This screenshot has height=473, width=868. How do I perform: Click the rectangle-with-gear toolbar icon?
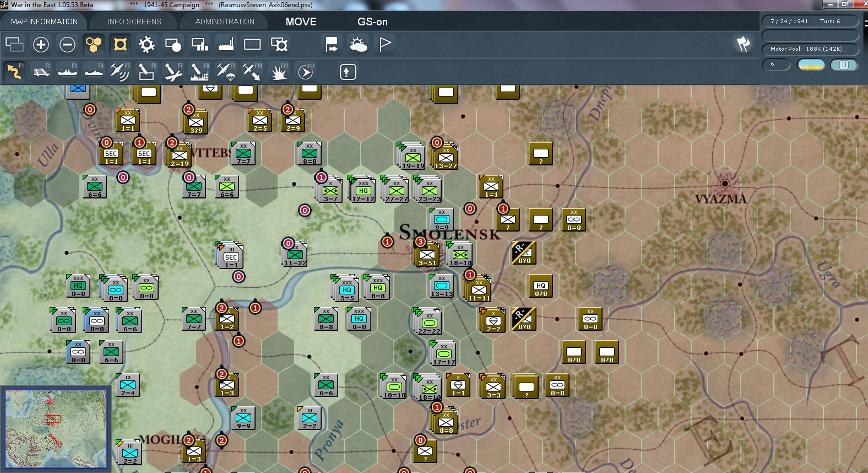click(x=279, y=44)
